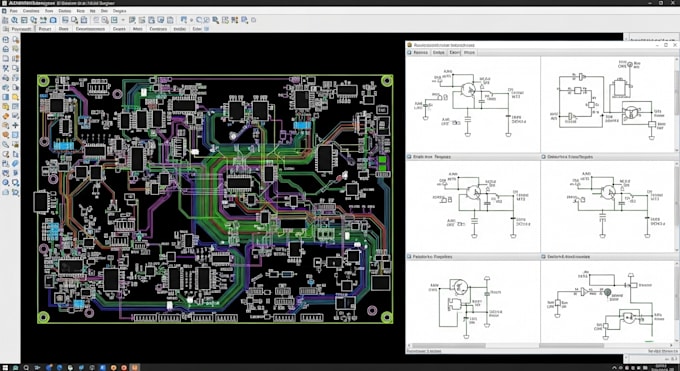Click the magnifier icon second in main toolbar
The height and width of the screenshot is (371, 680).
pyautogui.click(x=14, y=20)
